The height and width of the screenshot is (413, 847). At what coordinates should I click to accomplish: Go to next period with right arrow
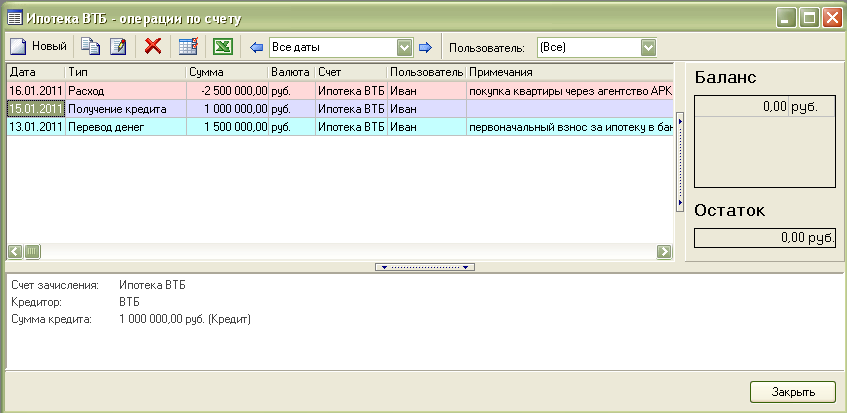(426, 48)
